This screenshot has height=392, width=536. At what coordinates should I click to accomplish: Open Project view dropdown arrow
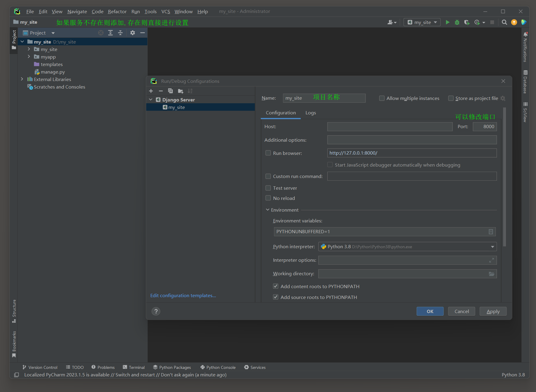pos(53,33)
